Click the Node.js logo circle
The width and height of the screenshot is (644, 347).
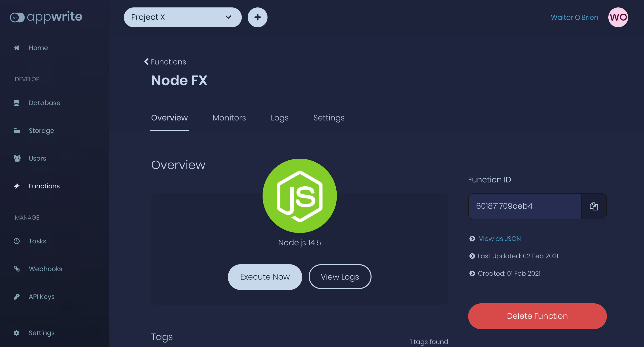click(299, 196)
